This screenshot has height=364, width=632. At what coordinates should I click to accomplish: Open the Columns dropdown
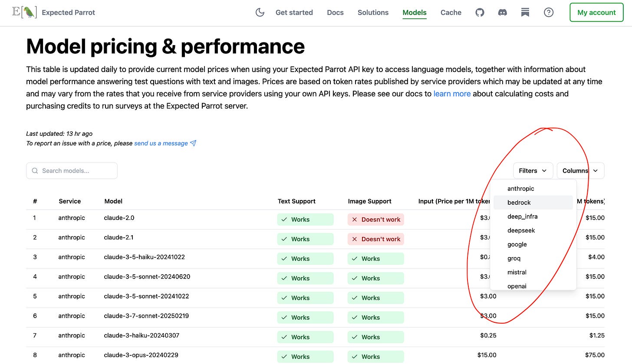(x=580, y=171)
